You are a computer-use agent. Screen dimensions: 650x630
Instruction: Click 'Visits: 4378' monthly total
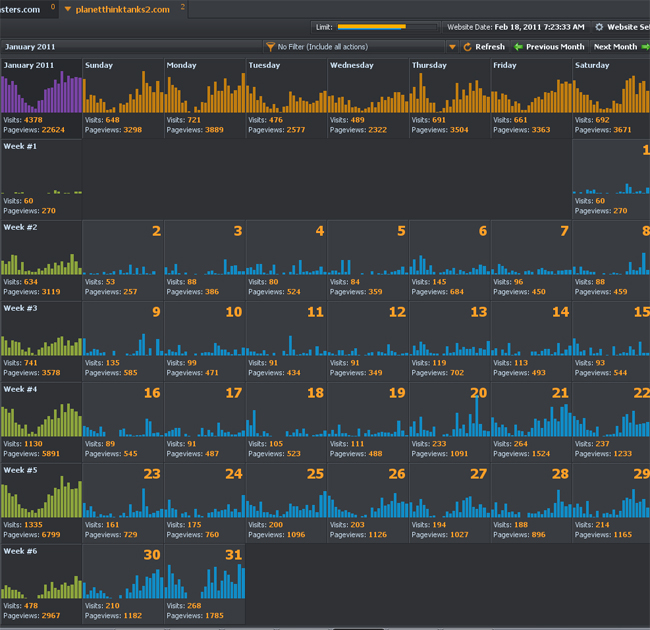pyautogui.click(x=23, y=120)
